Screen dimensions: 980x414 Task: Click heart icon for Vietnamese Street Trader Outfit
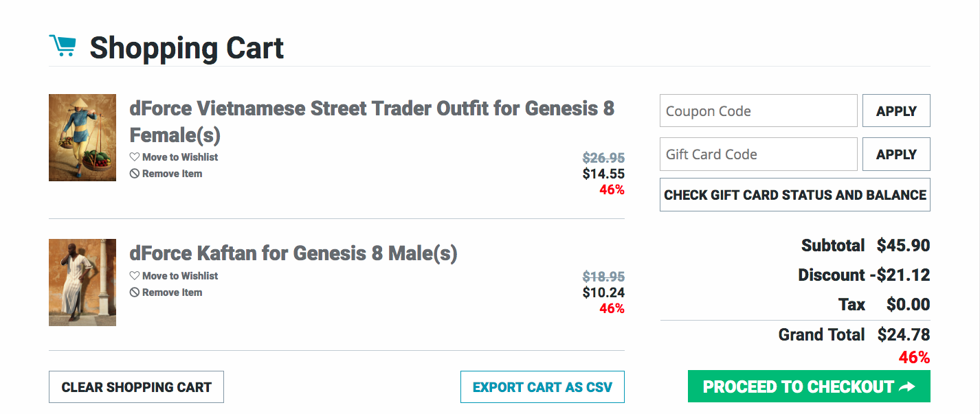click(x=135, y=157)
